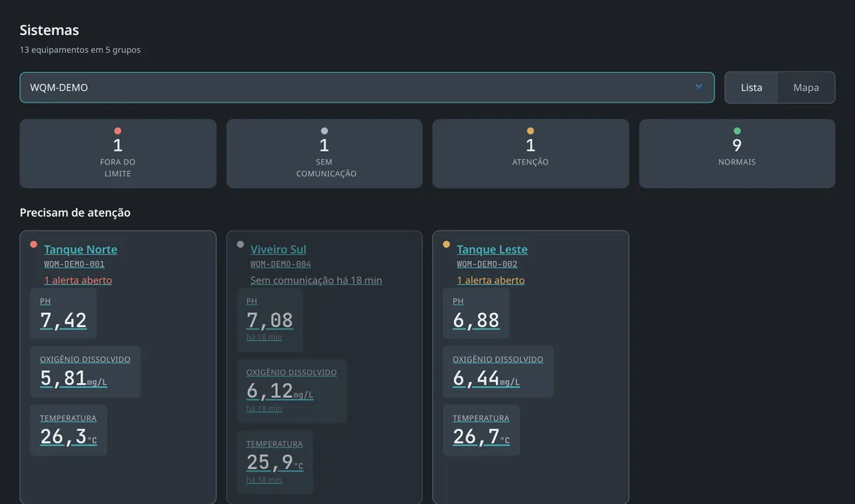Click Oxigênio Dissolvido label in Viveiro Sul card
855x504 pixels.
click(291, 372)
